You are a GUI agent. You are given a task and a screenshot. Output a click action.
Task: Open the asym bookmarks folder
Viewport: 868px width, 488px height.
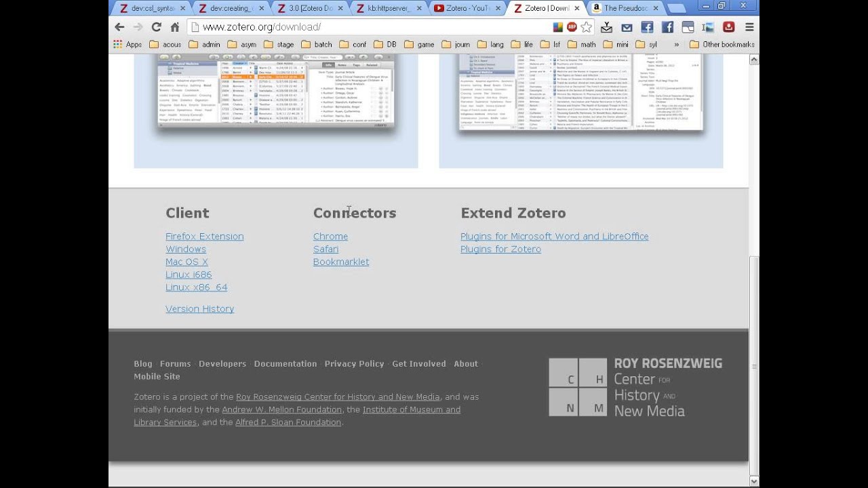pyautogui.click(x=242, y=45)
